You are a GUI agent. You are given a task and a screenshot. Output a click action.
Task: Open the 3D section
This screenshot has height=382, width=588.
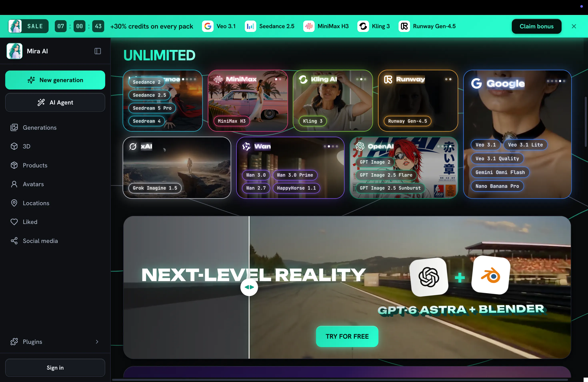(55, 146)
